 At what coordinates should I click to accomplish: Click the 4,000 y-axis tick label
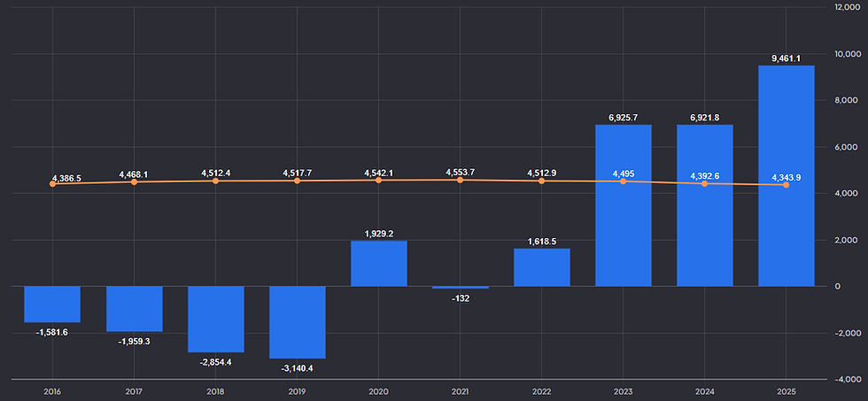pyautogui.click(x=849, y=194)
